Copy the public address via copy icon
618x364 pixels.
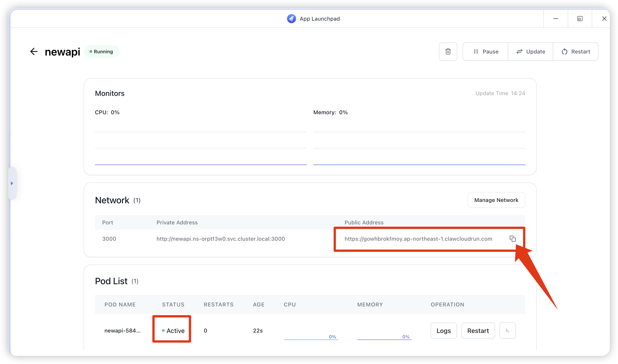click(513, 239)
